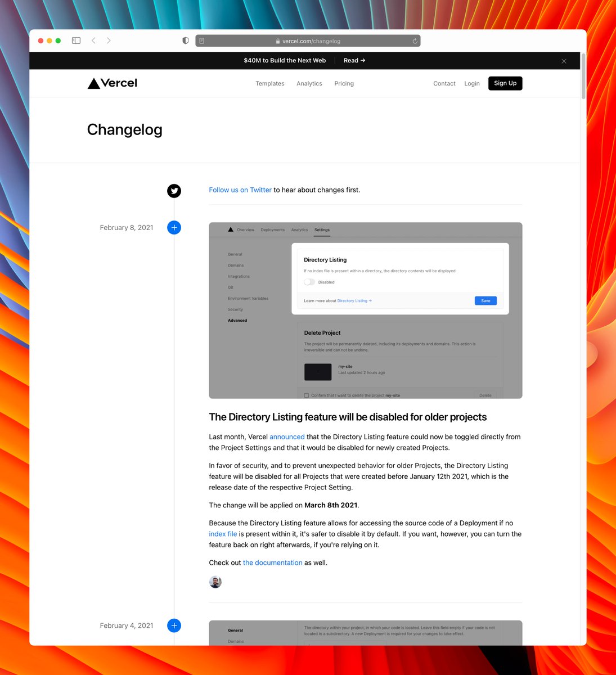The height and width of the screenshot is (675, 616).
Task: Click the article heading about Directory Listing
Action: click(348, 417)
